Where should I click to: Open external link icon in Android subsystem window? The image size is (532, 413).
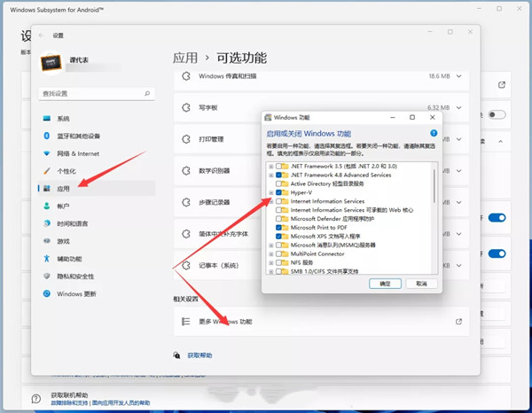tap(502, 85)
